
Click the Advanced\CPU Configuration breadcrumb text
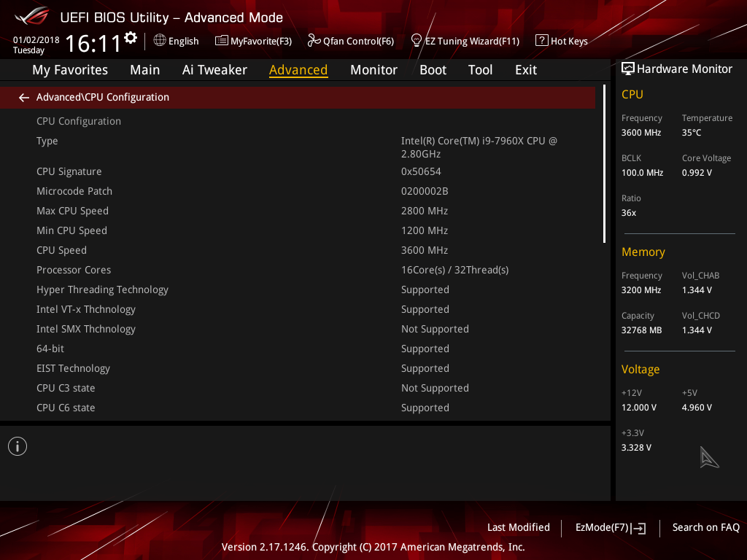coord(102,97)
